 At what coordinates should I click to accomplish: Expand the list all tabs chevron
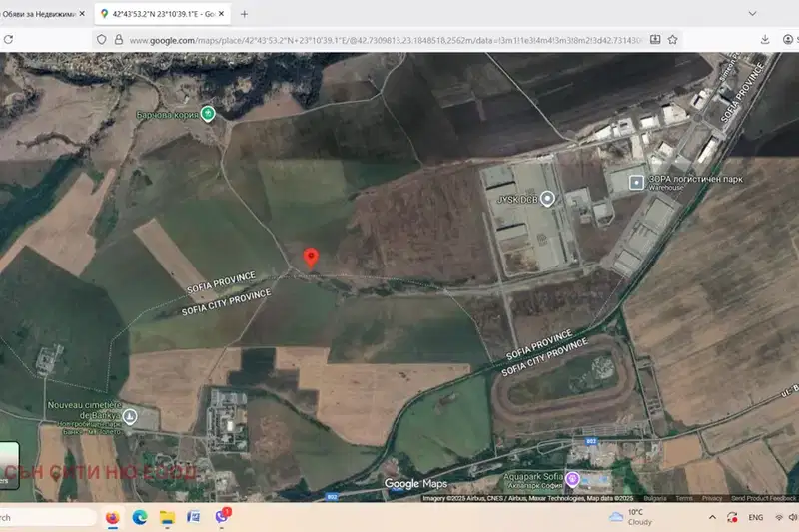(x=752, y=14)
